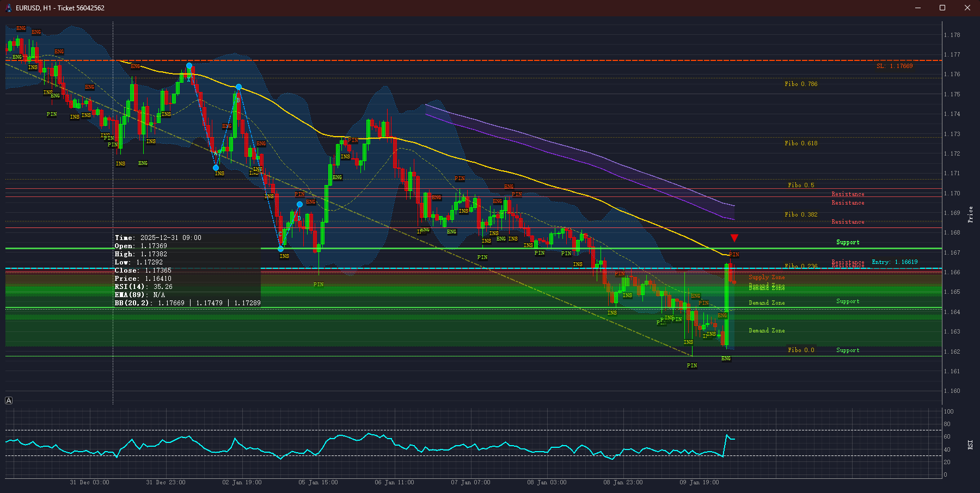
Task: Click the 'Fibo 0.618' level label
Action: coord(801,143)
